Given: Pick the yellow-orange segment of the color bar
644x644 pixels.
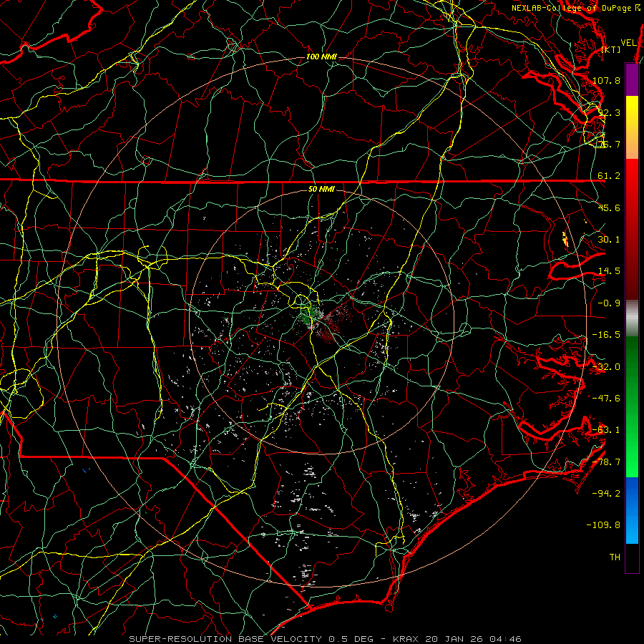Looking at the screenshot, I should point(632,127).
